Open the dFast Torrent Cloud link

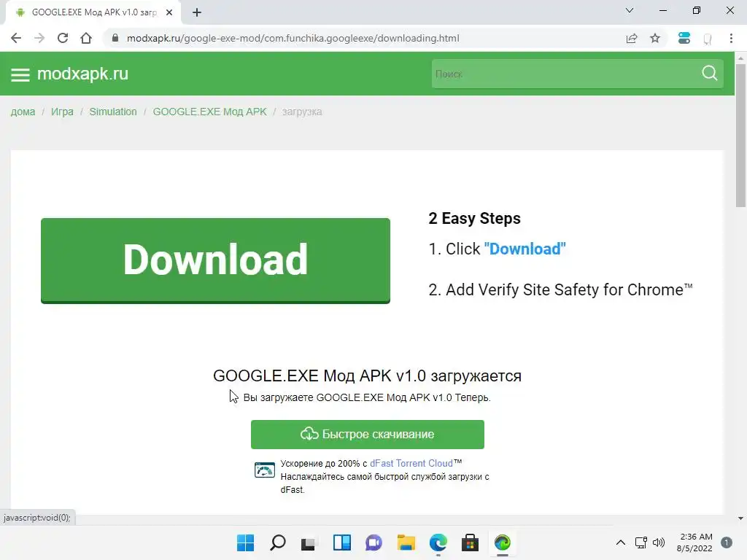(x=411, y=463)
